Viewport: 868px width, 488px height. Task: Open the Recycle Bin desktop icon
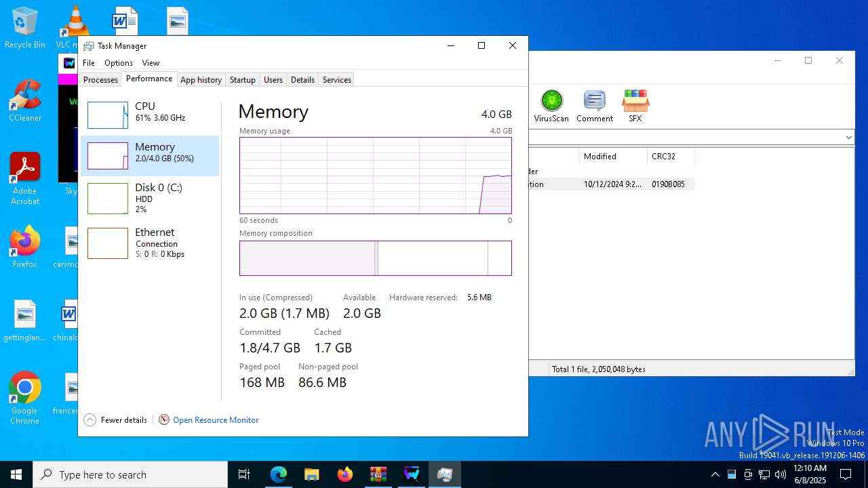[24, 28]
